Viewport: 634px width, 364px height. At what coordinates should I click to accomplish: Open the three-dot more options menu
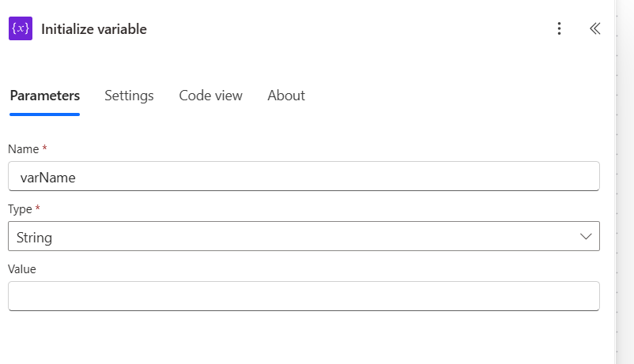[559, 29]
